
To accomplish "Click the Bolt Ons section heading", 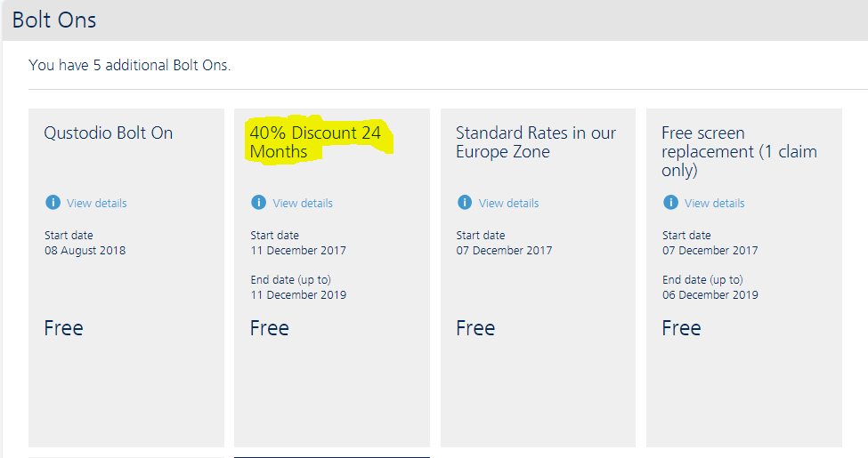I will coord(54,20).
